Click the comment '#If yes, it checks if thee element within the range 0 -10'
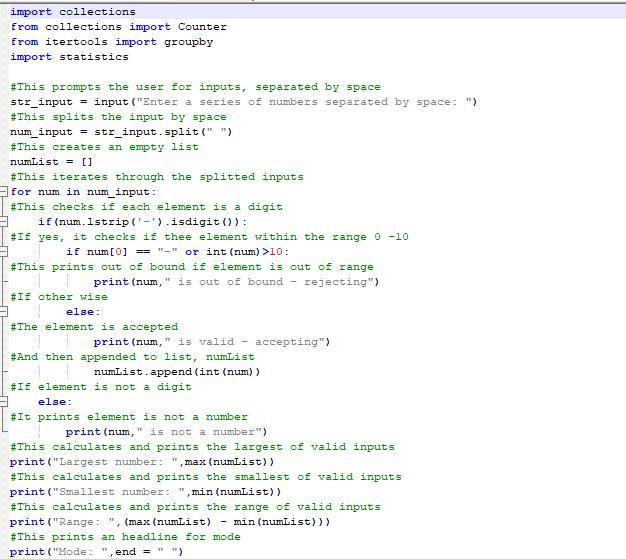Screen dimensions: 626x559 [210, 237]
